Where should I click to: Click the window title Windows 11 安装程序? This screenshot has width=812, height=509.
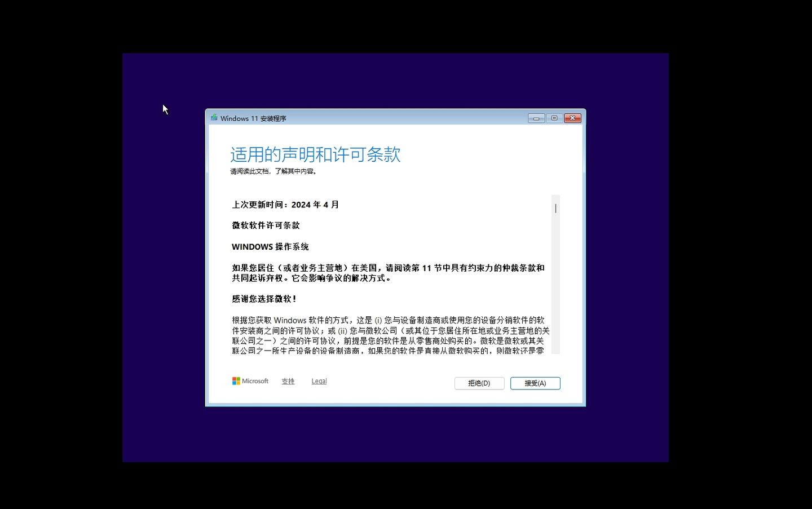(253, 118)
